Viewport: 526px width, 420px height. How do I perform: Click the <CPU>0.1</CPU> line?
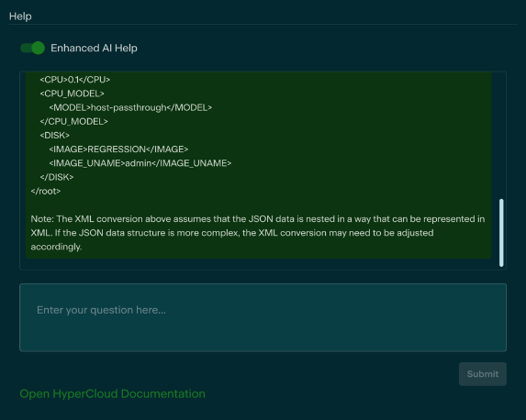[74, 80]
